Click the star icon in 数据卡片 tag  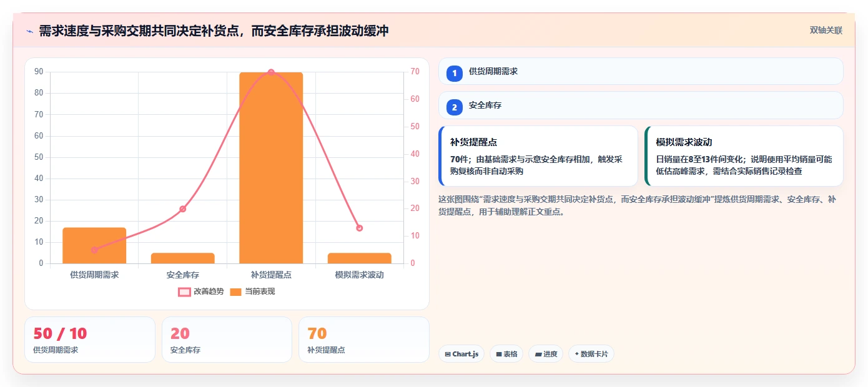click(x=576, y=354)
